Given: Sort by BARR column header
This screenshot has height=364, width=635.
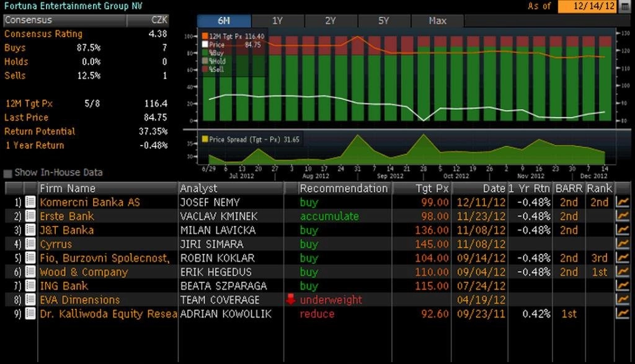Looking at the screenshot, I should pos(569,189).
